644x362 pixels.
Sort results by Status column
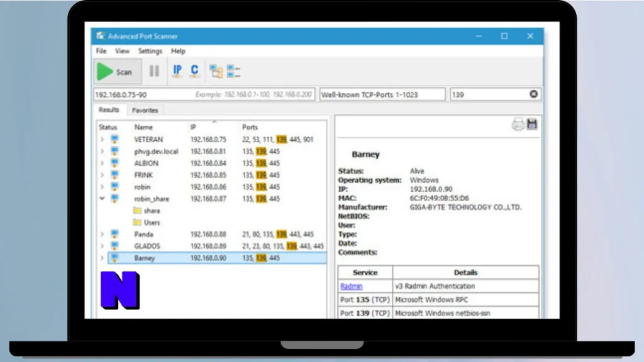tap(108, 127)
